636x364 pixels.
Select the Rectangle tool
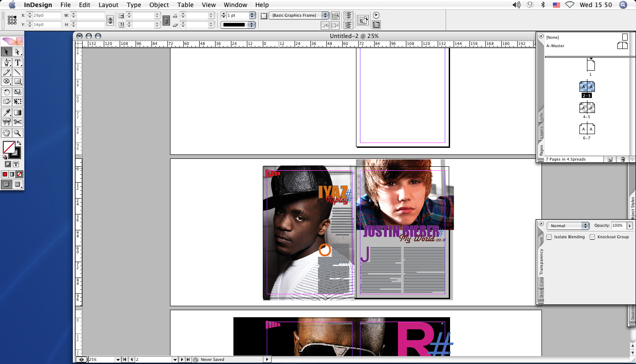click(18, 81)
